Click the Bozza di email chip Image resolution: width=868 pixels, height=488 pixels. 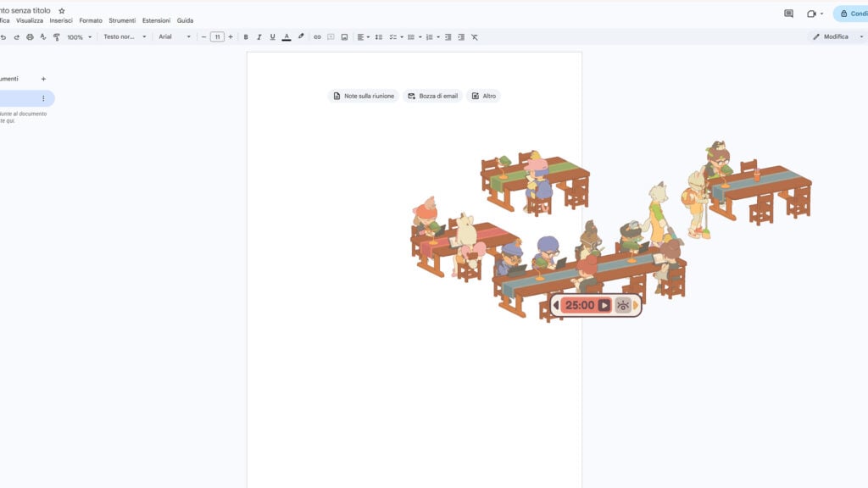(x=432, y=96)
